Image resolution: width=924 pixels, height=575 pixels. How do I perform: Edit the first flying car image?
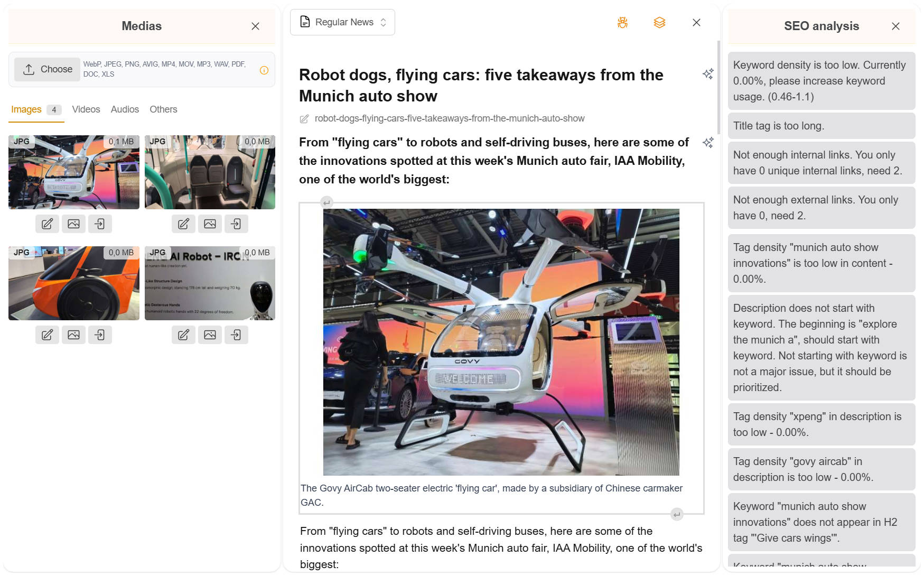47,224
